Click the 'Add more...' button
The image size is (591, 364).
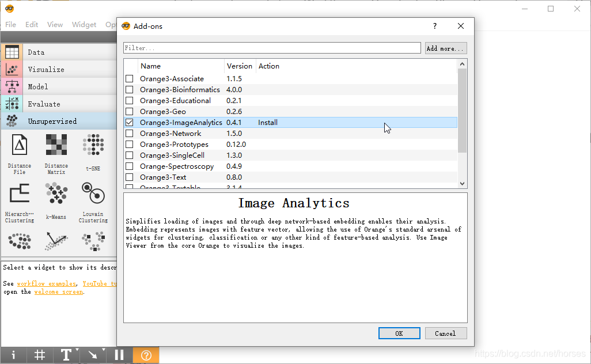tap(446, 48)
